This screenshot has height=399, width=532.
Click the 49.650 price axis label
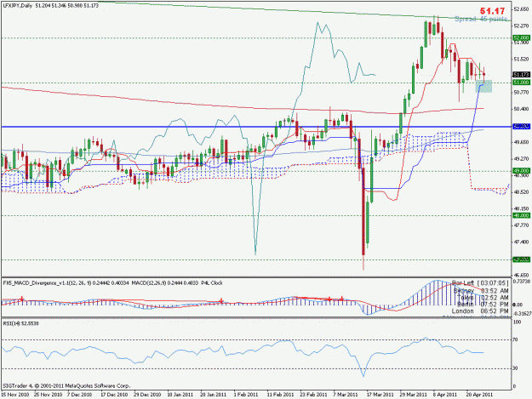[522, 142]
